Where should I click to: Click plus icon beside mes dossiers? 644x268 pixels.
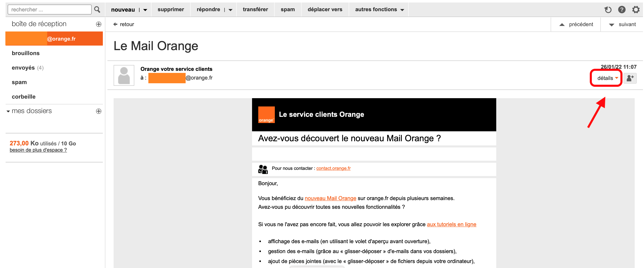click(x=99, y=111)
